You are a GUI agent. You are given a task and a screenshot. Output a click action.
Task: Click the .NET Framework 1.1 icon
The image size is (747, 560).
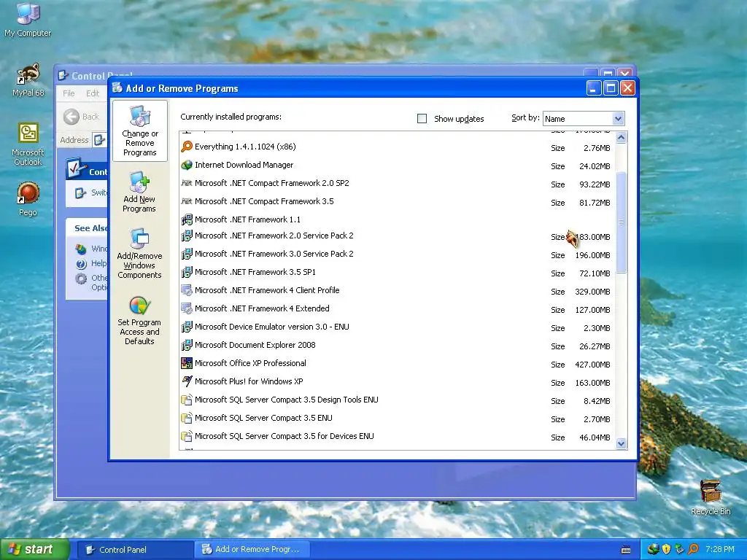coord(187,219)
